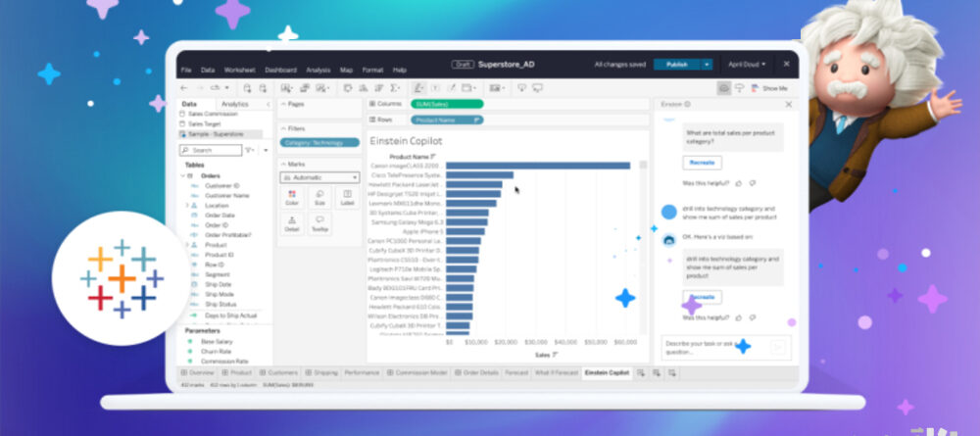The image size is (980, 436).
Task: Click the Publish button
Action: (677, 64)
